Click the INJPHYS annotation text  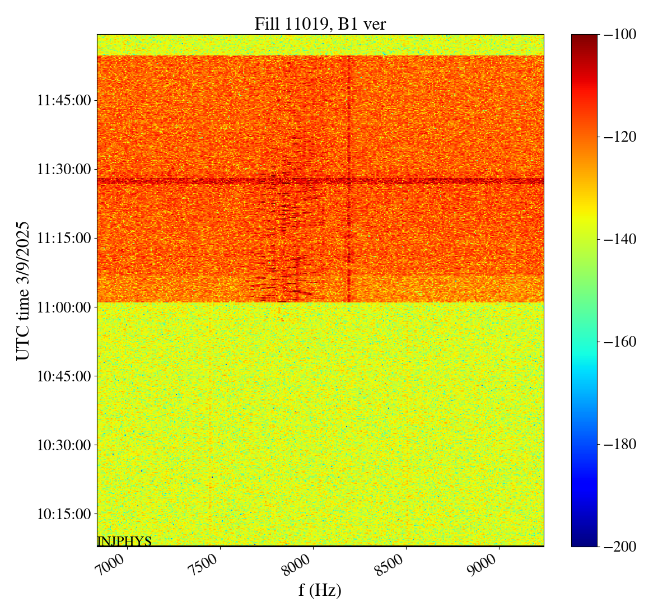[124, 541]
